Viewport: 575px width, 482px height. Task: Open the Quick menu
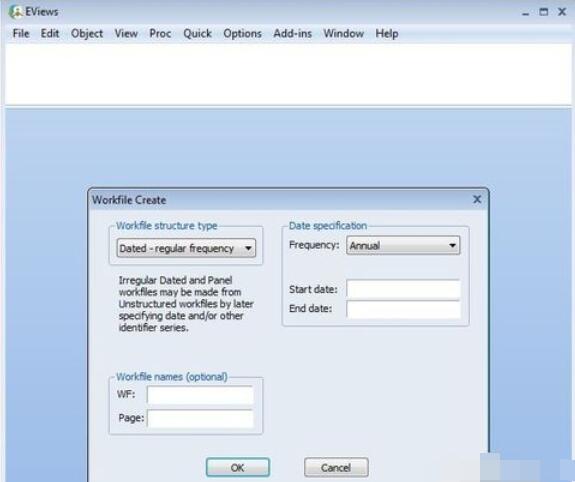coord(197,33)
